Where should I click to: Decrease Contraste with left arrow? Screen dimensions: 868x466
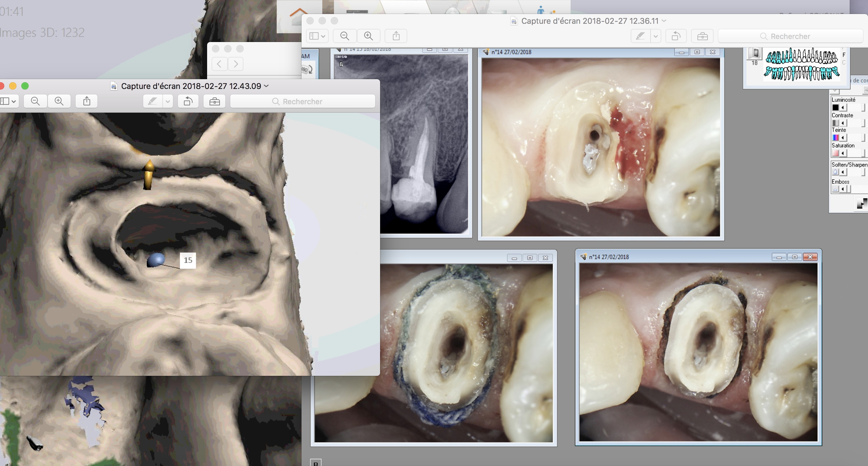(x=843, y=123)
